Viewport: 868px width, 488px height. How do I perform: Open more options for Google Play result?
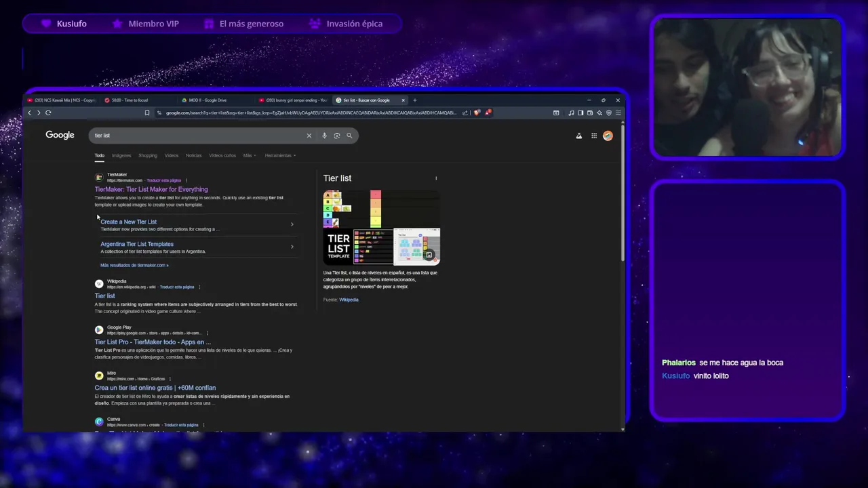click(208, 333)
